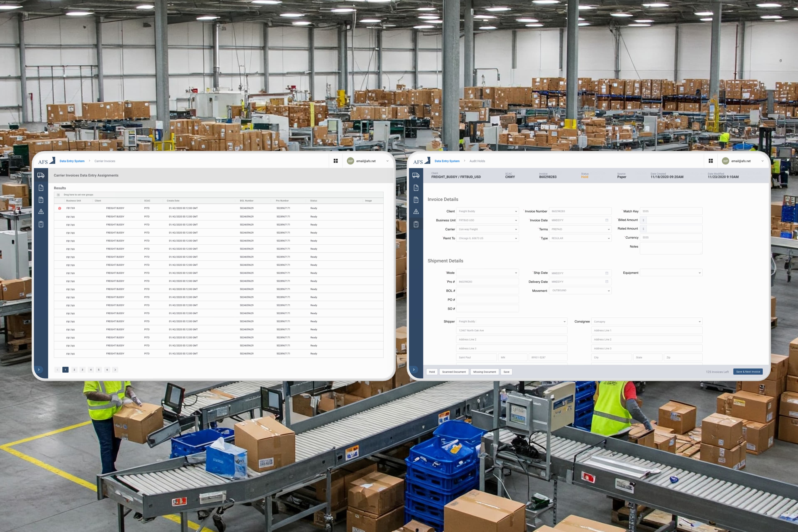The height and width of the screenshot is (532, 798).
Task: Click Carrier Invoices breadcrumb
Action: tap(105, 161)
